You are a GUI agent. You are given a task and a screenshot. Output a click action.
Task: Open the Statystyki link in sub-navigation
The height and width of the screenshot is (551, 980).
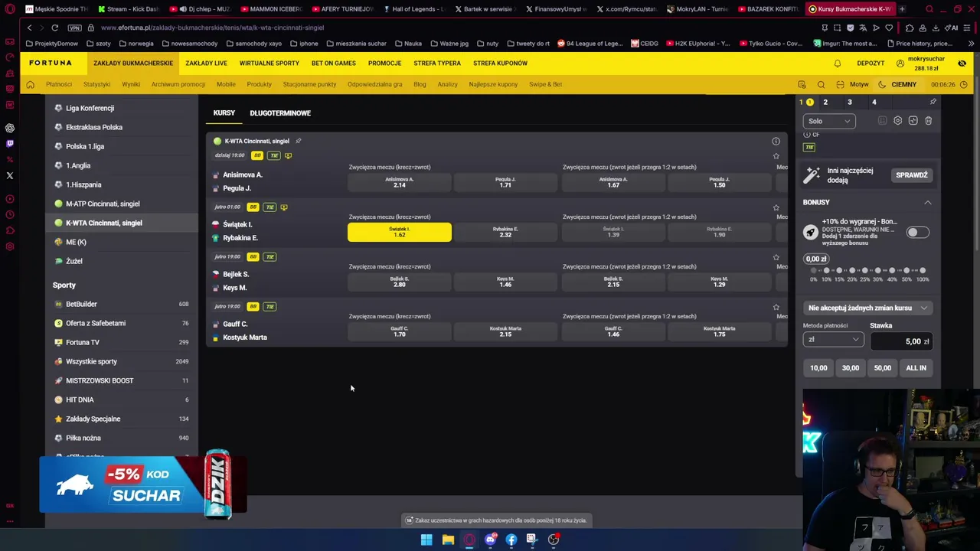pos(96,84)
